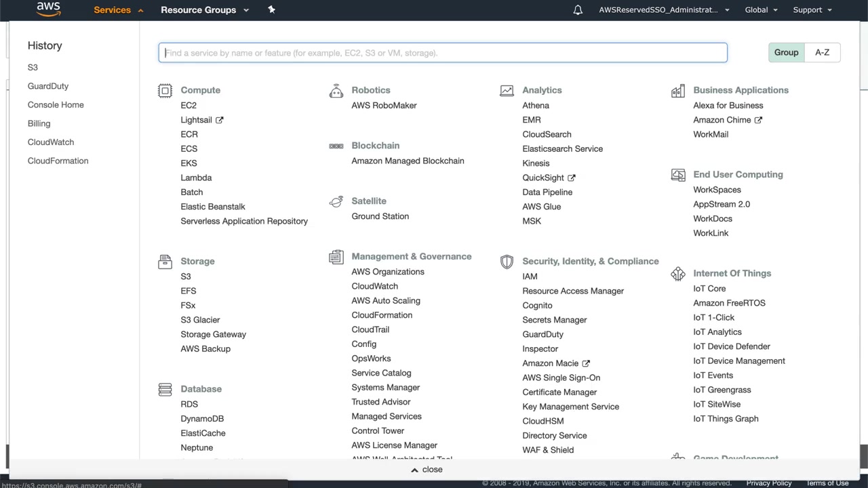
Task: Click the Compute category icon
Action: [x=165, y=91]
